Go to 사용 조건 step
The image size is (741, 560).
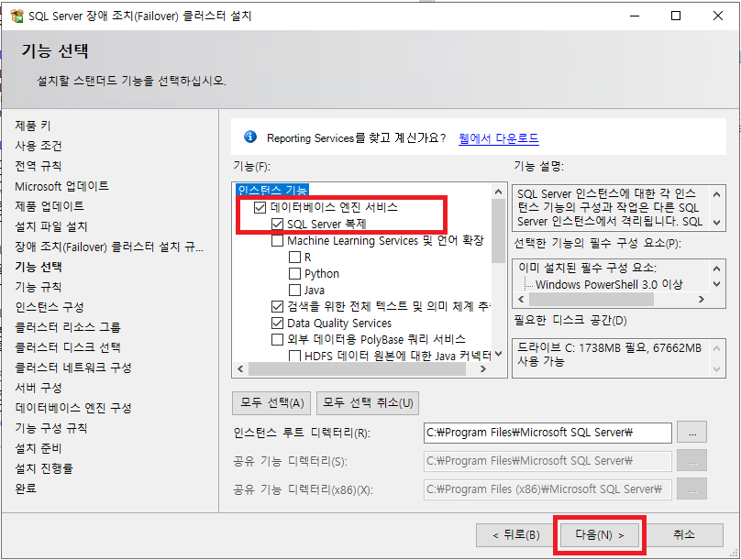pyautogui.click(x=39, y=146)
